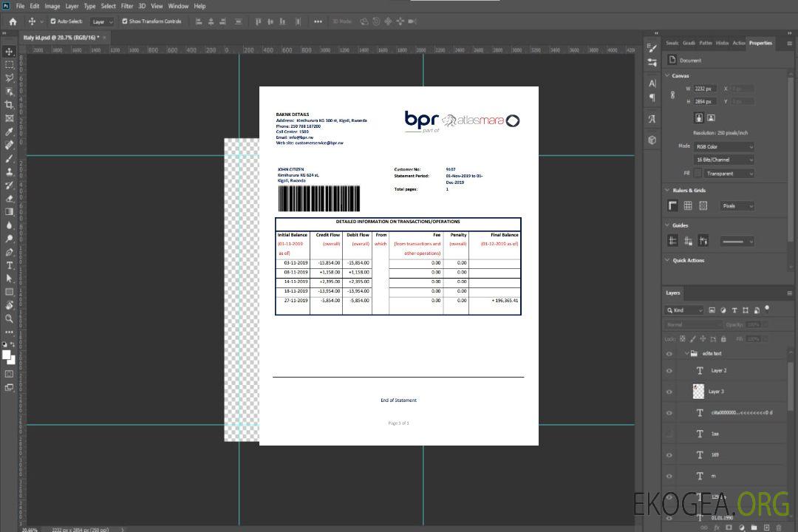
Task: Switch to the Properties tab
Action: click(760, 43)
